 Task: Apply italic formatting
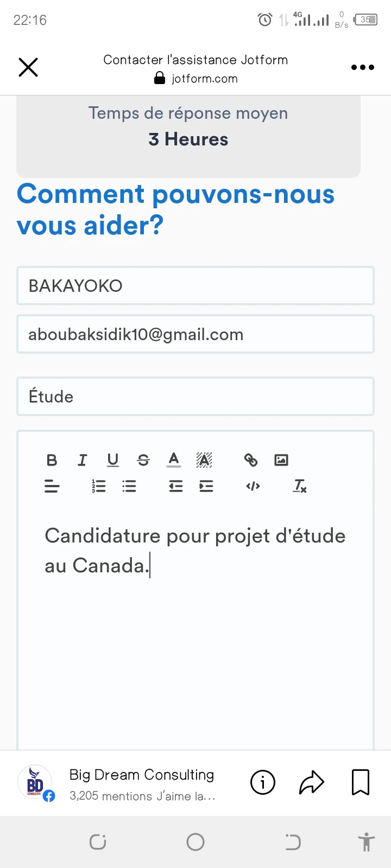82,459
